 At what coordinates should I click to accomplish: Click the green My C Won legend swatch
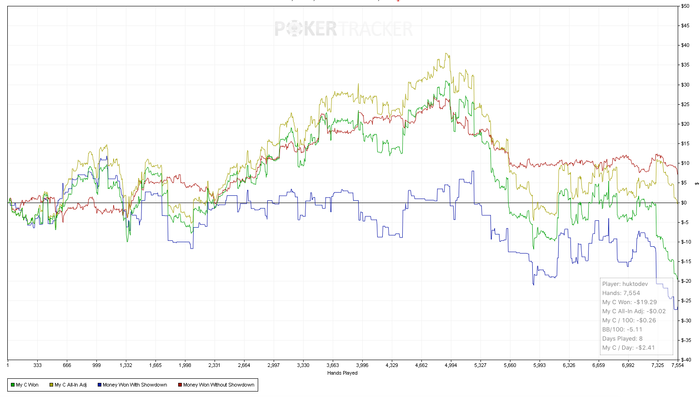13,385
